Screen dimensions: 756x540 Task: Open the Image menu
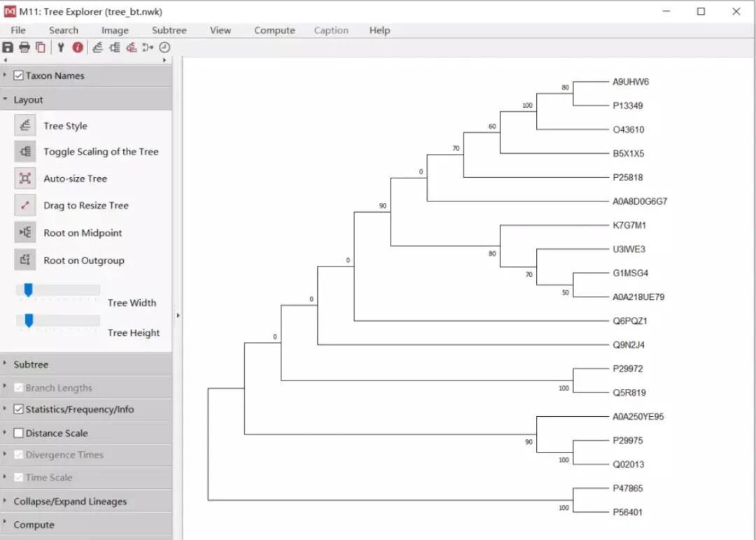[115, 30]
